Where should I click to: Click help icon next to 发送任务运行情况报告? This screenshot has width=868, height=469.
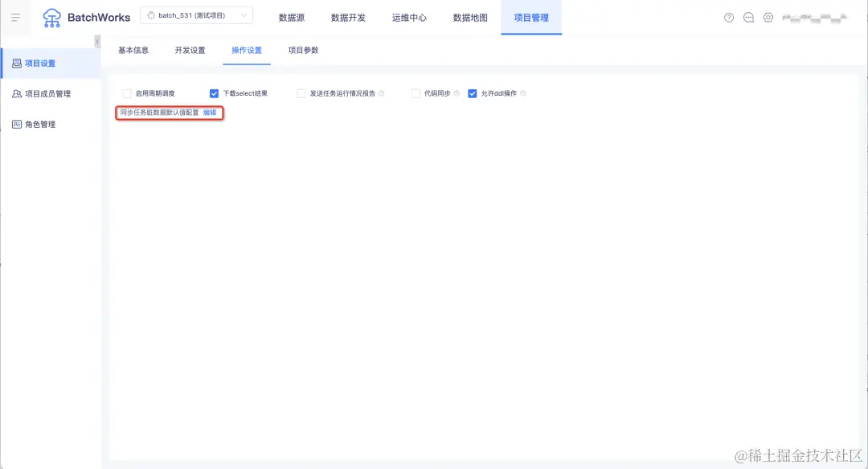[382, 93]
